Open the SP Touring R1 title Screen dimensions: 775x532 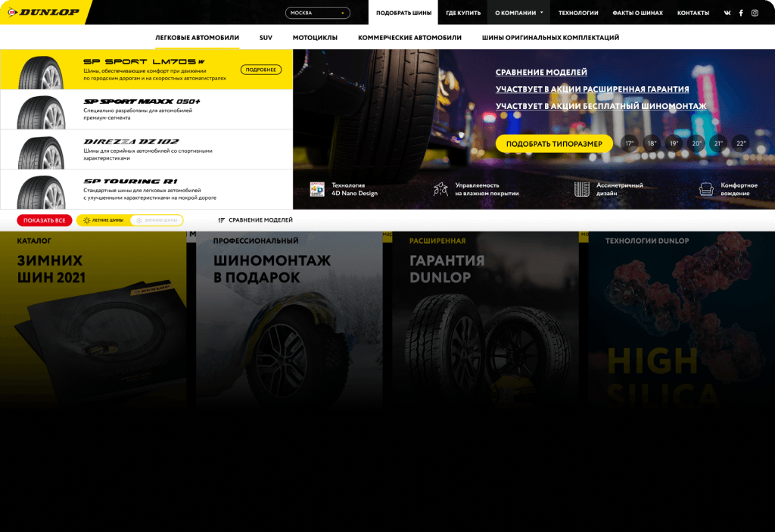tap(130, 182)
